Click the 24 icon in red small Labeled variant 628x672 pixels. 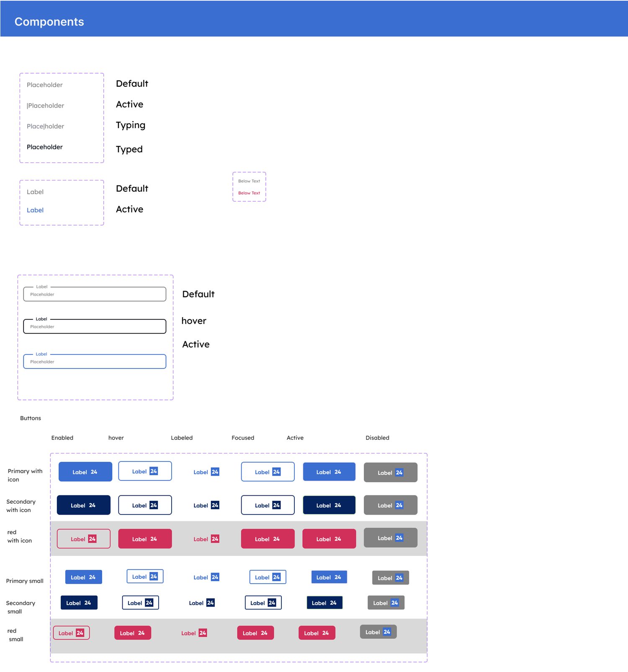point(203,633)
